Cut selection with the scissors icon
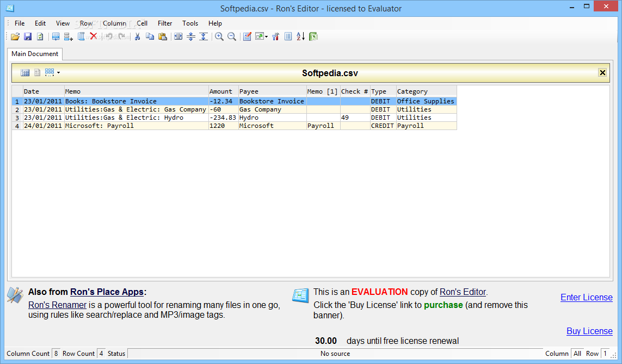 pyautogui.click(x=137, y=36)
